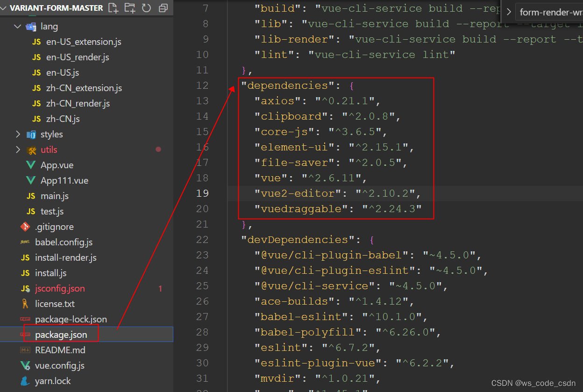Create a new folder in the explorer
Image resolution: width=583 pixels, height=392 pixels.
click(126, 8)
